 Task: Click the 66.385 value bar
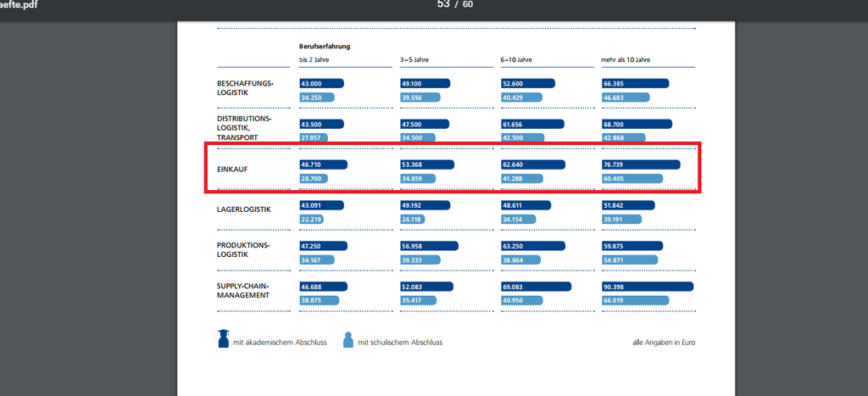pyautogui.click(x=636, y=83)
